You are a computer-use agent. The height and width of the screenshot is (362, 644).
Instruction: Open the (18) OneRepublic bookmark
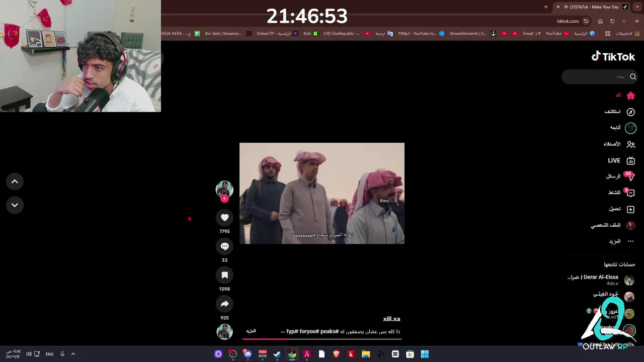tap(346, 34)
